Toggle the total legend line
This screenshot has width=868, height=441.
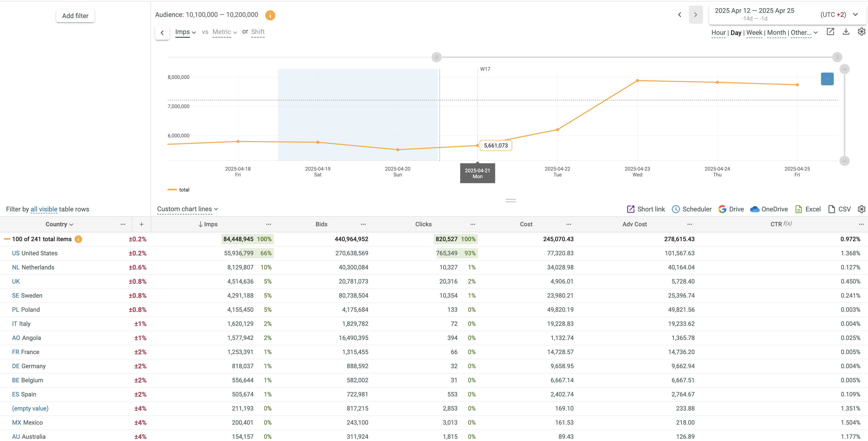(x=179, y=190)
